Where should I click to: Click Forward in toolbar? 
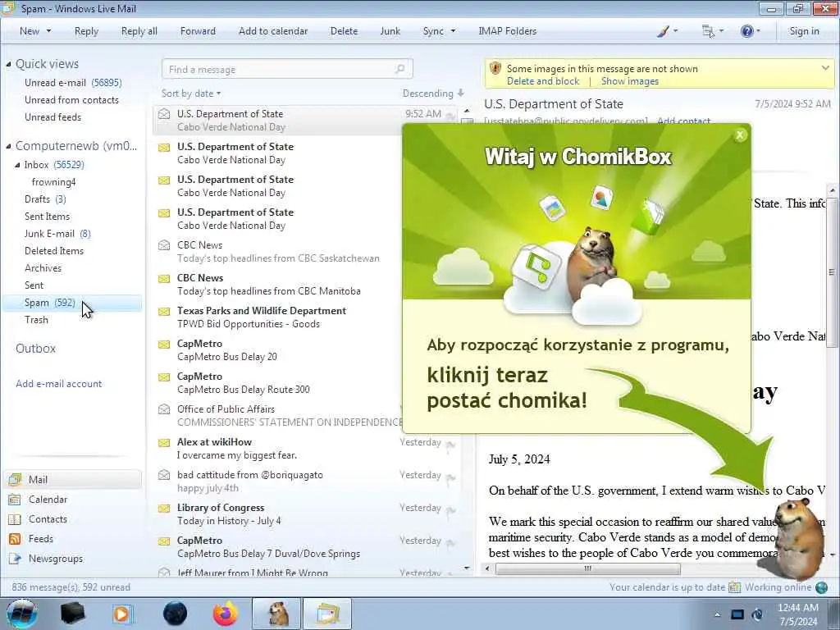tap(198, 31)
